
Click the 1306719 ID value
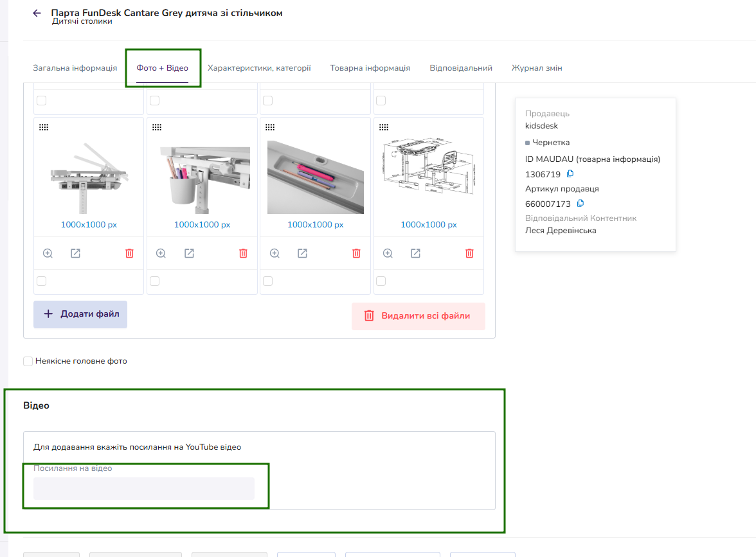[x=543, y=175]
